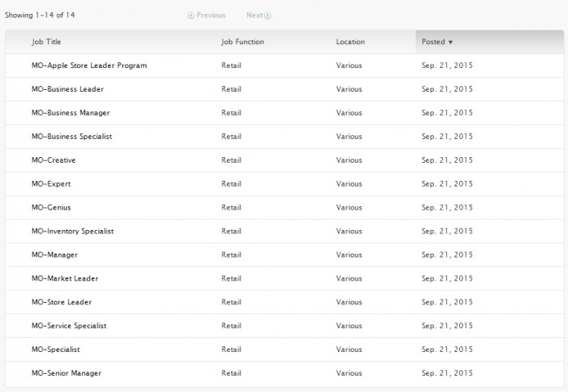This screenshot has height=392, width=568.
Task: Select the MO-Manager listing
Action: [x=54, y=255]
